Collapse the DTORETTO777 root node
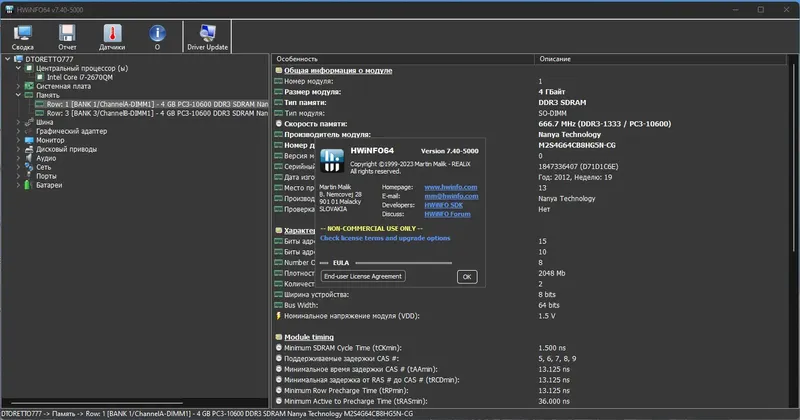 coord(8,59)
